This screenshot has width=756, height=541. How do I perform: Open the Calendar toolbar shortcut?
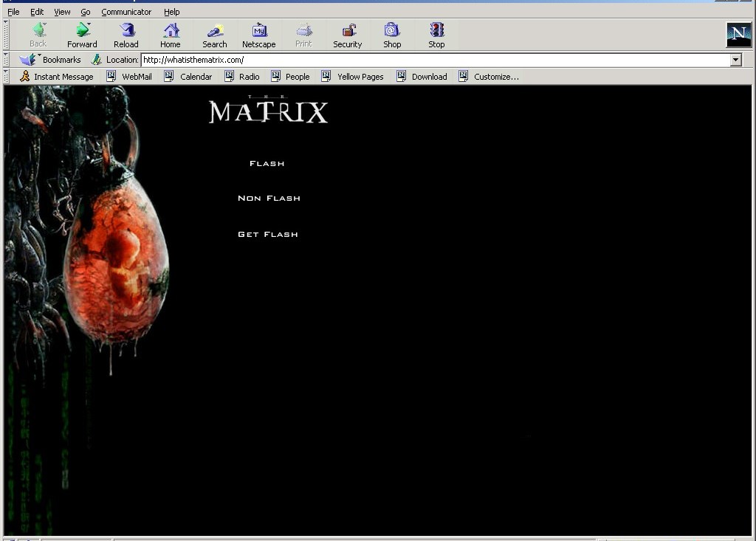click(188, 77)
